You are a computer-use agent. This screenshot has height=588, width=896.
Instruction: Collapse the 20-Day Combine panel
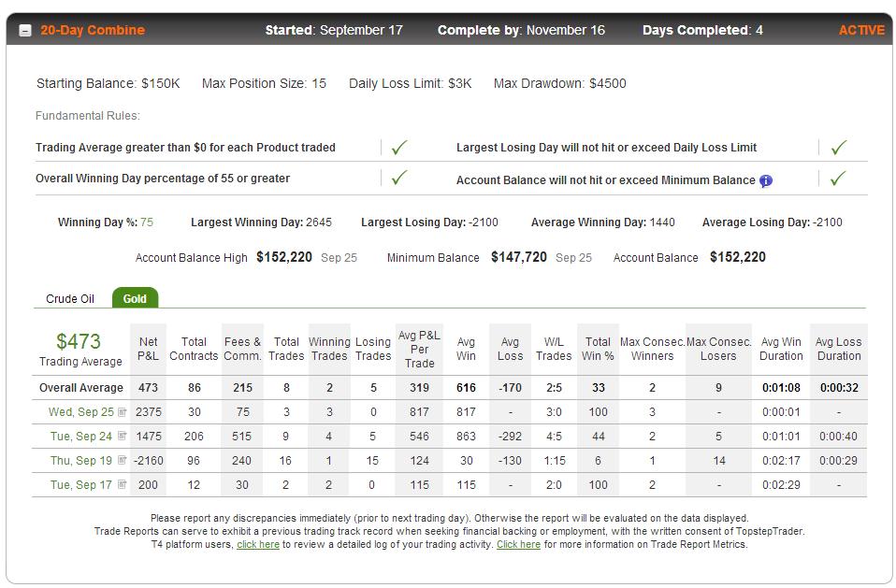pyautogui.click(x=25, y=31)
